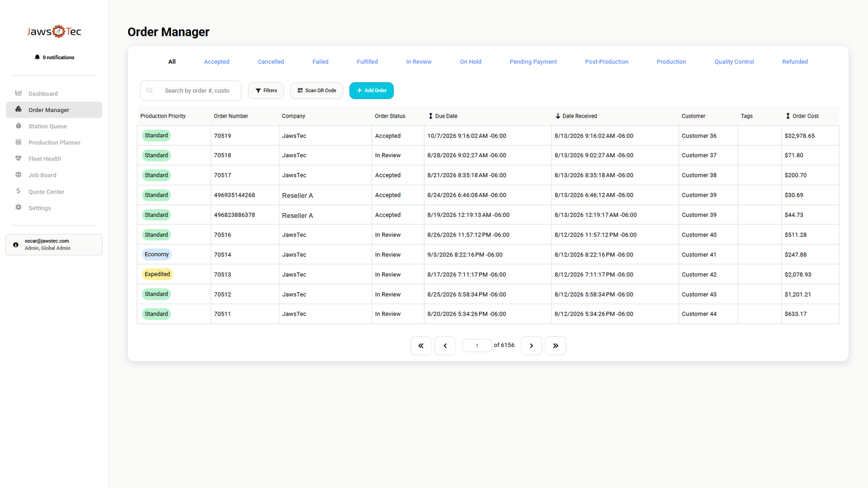The height and width of the screenshot is (488, 868).
Task: Click the Station Queue sidebar icon
Action: [x=18, y=126]
